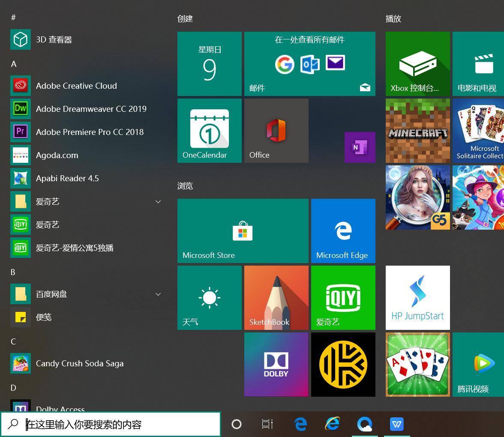Open the OneNote purple tile

click(360, 147)
